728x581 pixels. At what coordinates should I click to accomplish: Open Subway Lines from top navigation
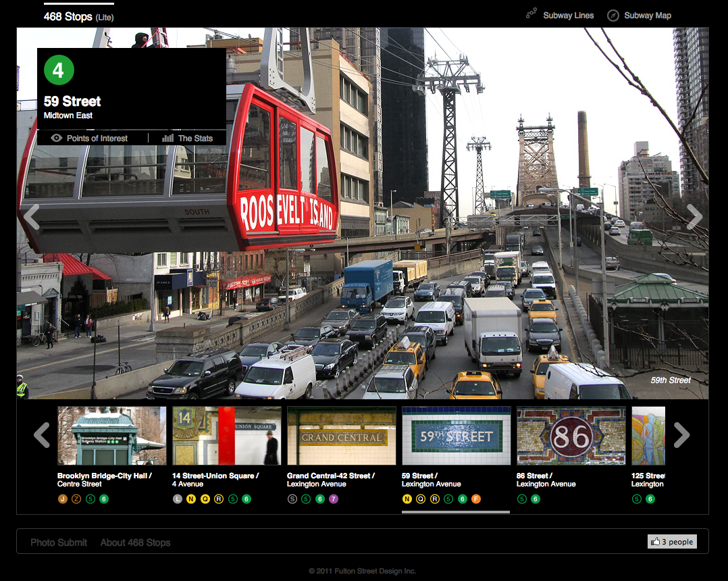coord(560,16)
